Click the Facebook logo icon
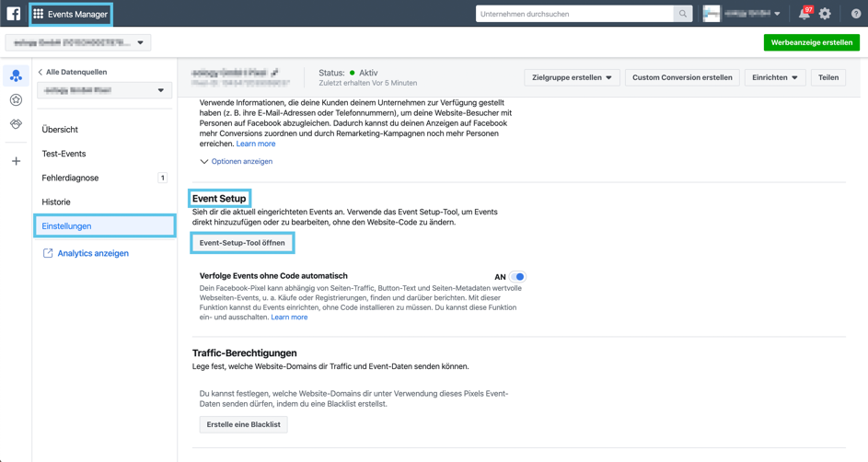The width and height of the screenshot is (868, 462). 13,14
